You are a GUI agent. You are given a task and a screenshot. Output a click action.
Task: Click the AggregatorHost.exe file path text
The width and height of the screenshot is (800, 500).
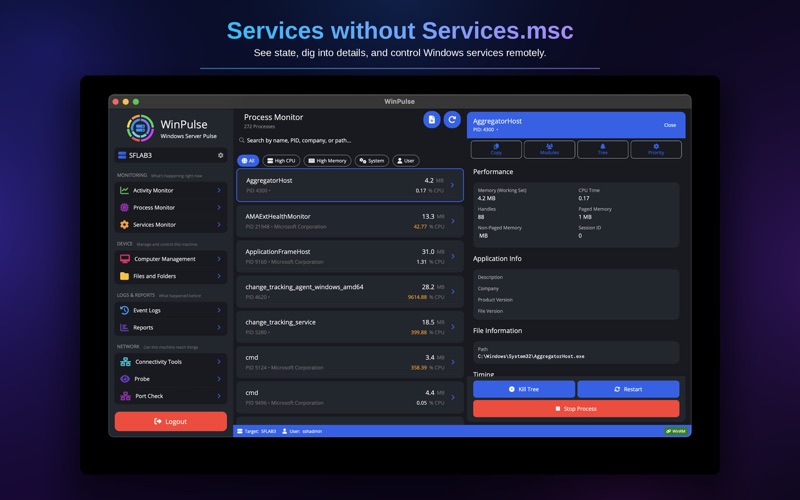pos(531,357)
